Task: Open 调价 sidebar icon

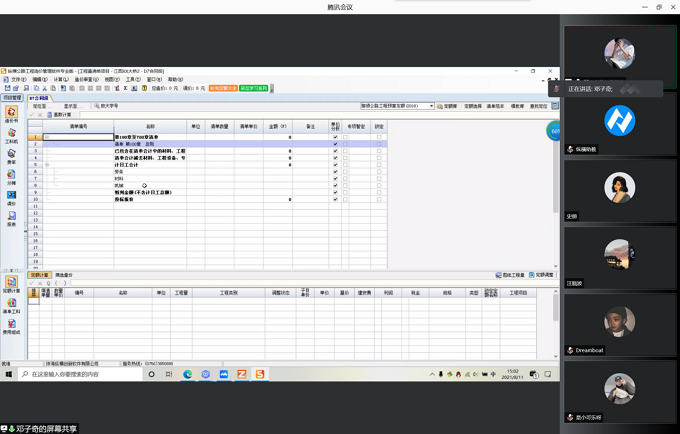Action: 11,198
